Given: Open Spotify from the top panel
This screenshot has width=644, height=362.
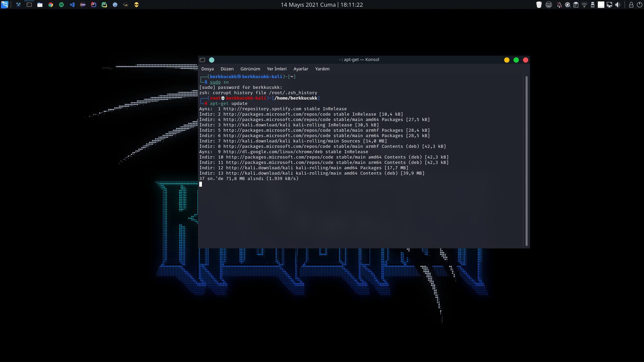Looking at the screenshot, I should point(61,5).
